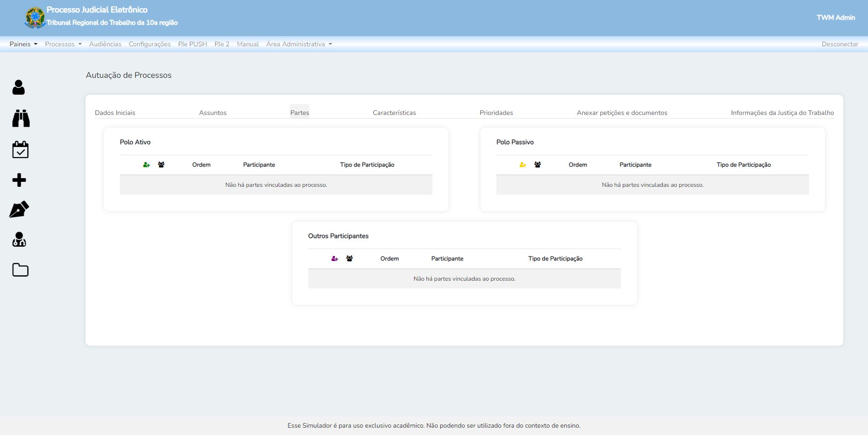Open Informações da Justiça do Trabalho tab
This screenshot has height=435, width=868.
point(782,113)
